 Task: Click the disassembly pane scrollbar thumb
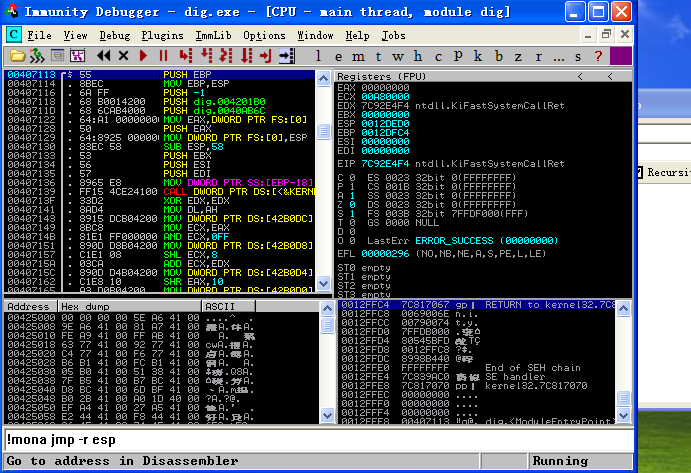tap(323, 131)
